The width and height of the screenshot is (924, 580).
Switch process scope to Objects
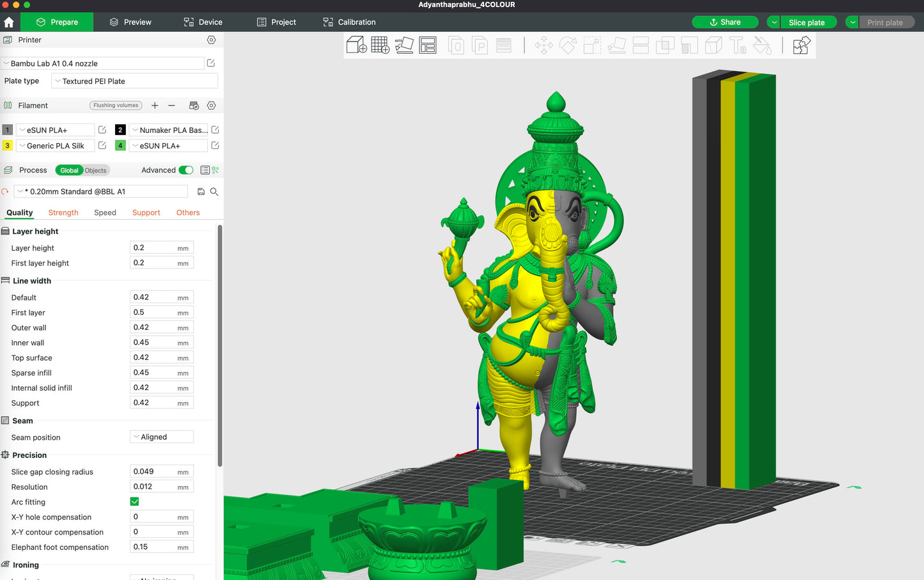pyautogui.click(x=95, y=171)
